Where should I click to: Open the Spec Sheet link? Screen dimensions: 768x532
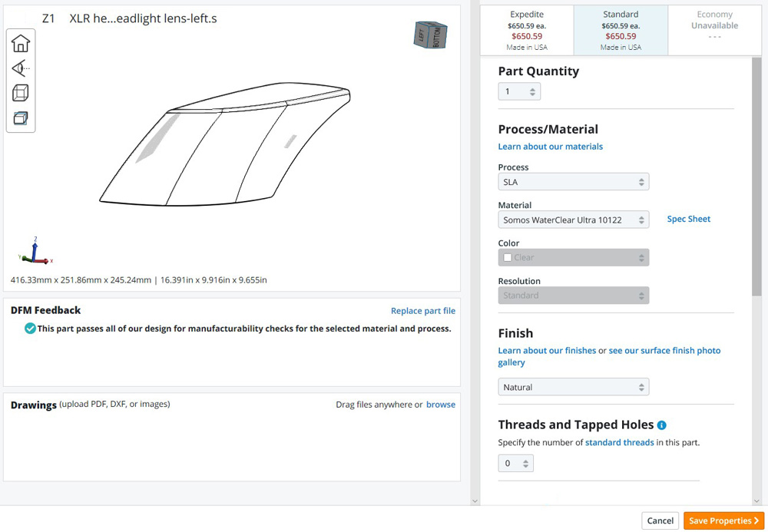[x=688, y=219]
